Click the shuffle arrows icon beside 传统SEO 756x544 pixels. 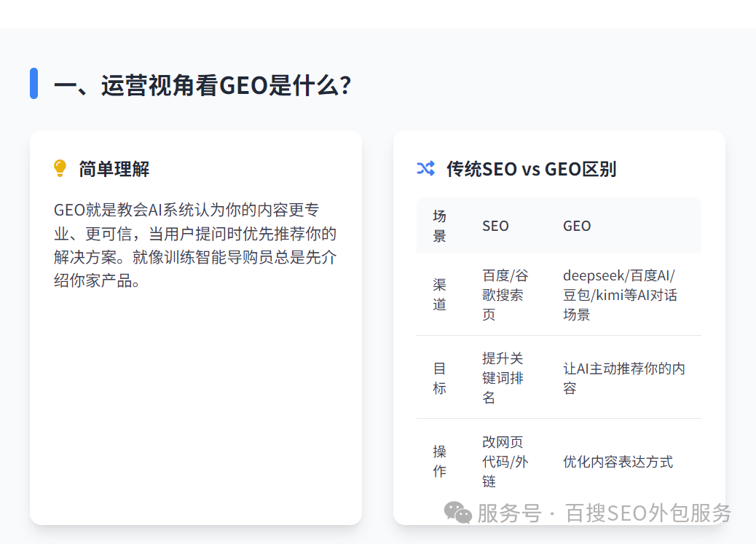click(x=425, y=169)
